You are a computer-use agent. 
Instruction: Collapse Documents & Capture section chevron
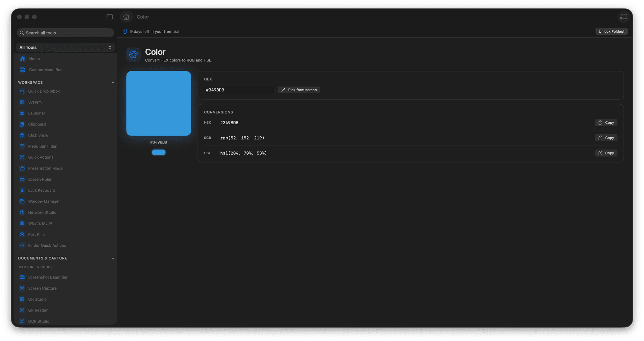(x=113, y=258)
